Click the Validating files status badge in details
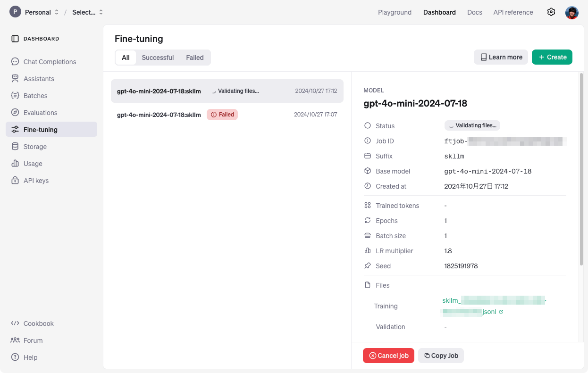Image resolution: width=588 pixels, height=373 pixels. pyautogui.click(x=472, y=125)
